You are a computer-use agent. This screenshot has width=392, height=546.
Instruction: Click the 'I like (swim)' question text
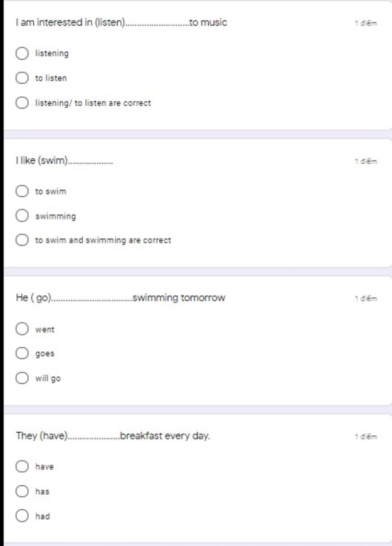[64, 161]
